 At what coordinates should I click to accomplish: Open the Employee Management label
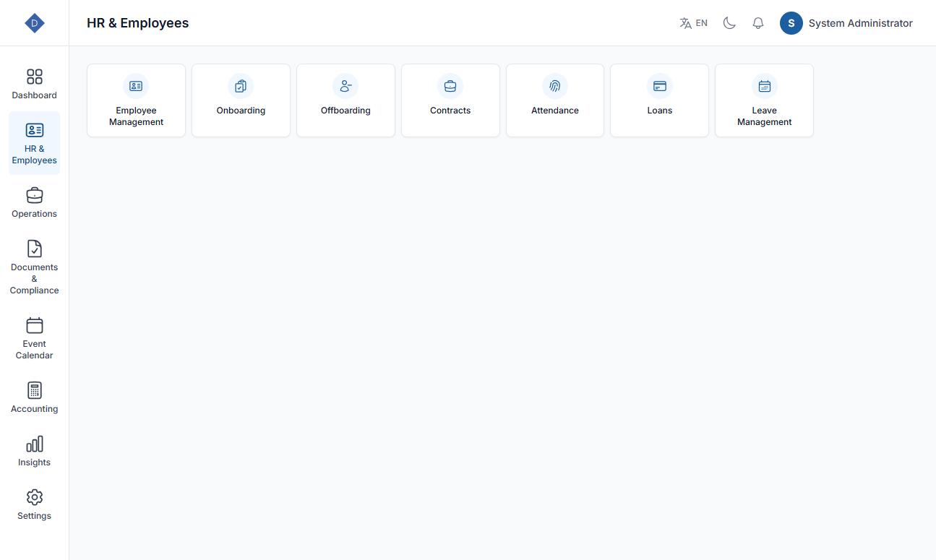(x=136, y=116)
